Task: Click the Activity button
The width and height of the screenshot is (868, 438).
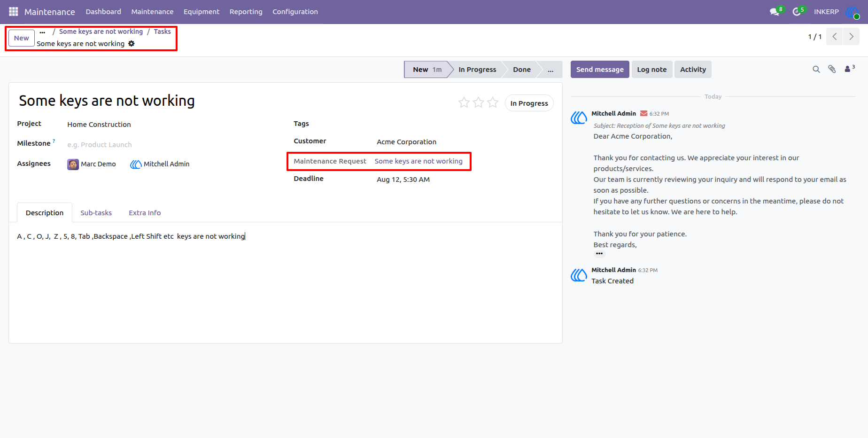Action: (x=693, y=70)
